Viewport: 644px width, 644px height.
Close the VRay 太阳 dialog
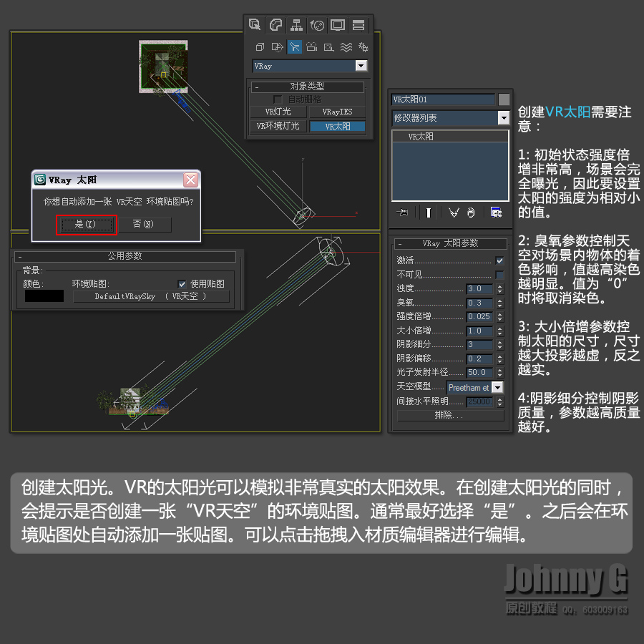(x=191, y=180)
